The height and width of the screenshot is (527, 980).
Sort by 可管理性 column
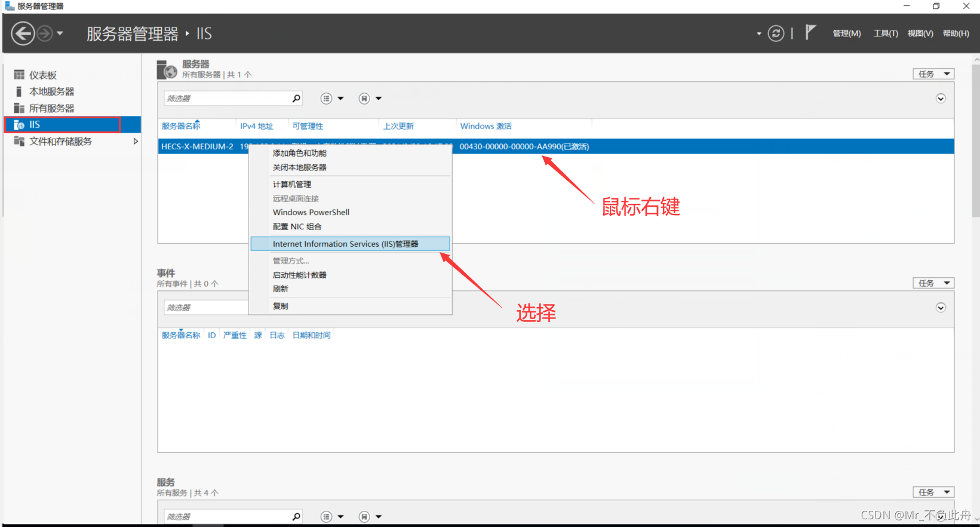[308, 126]
